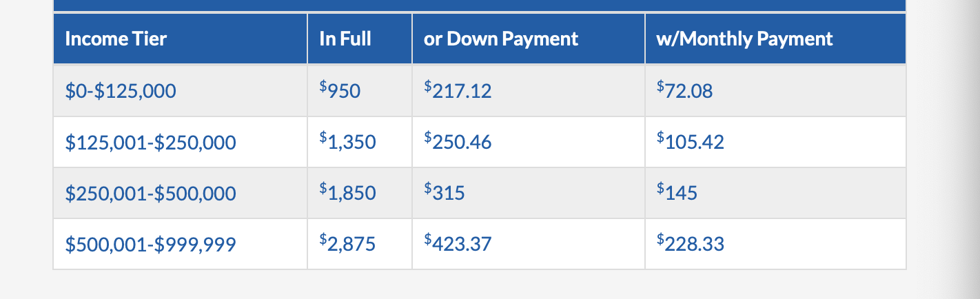Click the w/Monthly Payment column header
980x299 pixels.
coord(745,39)
